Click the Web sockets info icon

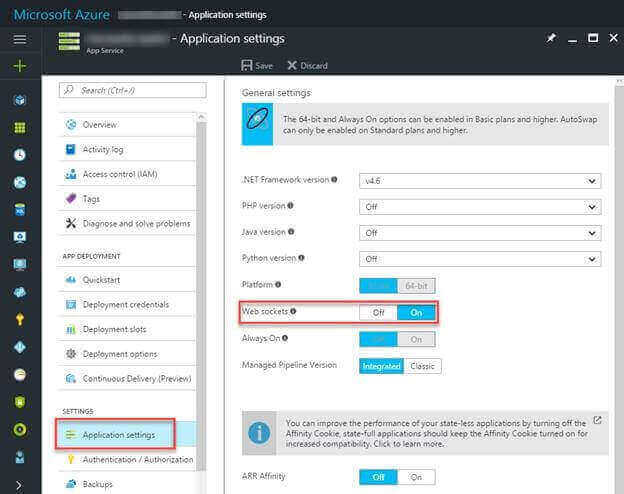point(293,312)
